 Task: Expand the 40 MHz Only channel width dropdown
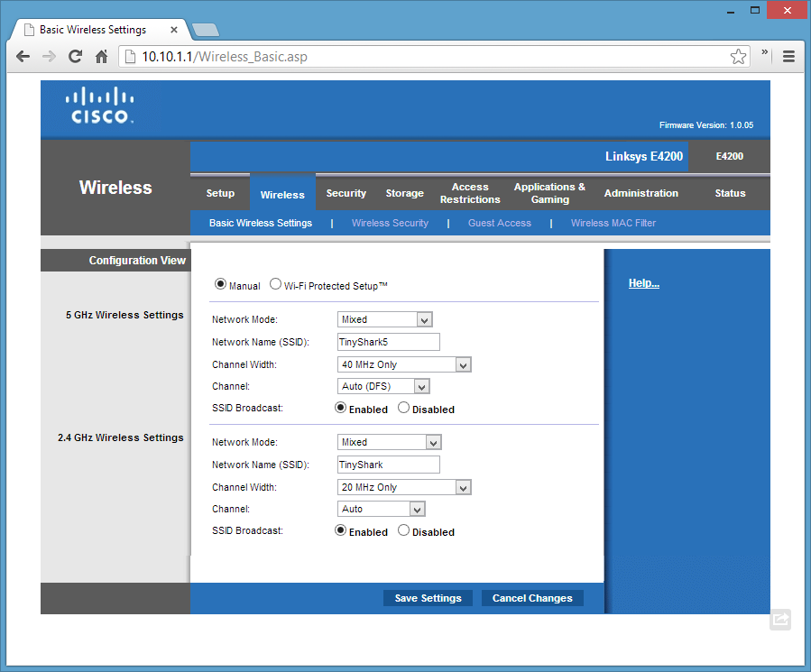pos(404,364)
